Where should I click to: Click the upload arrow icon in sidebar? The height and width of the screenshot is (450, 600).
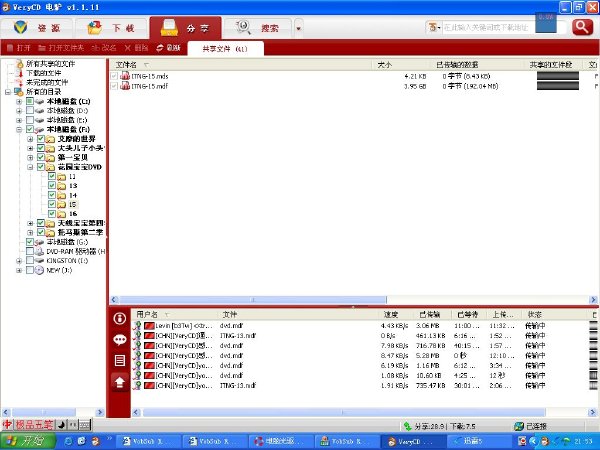(x=119, y=382)
